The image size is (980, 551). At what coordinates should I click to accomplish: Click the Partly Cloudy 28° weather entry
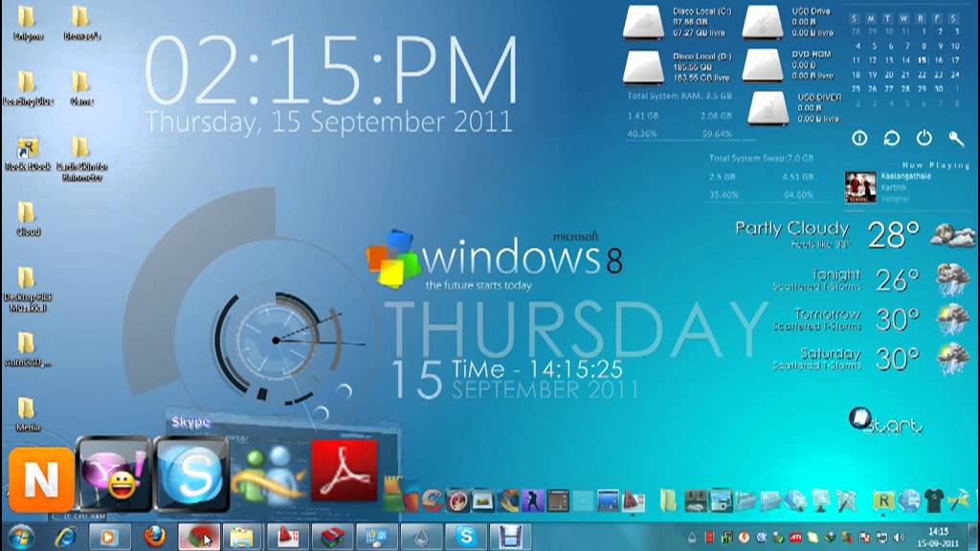pos(855,235)
